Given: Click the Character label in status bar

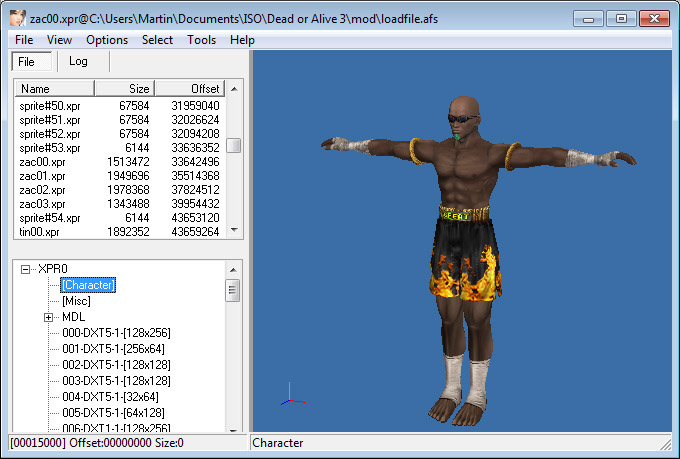Looking at the screenshot, I should coord(278,443).
